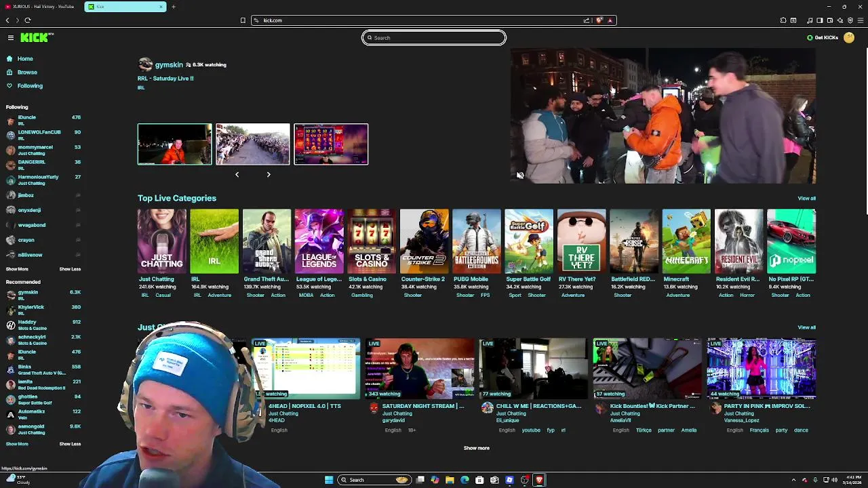Open the Kick hamburger menu

tap(11, 38)
